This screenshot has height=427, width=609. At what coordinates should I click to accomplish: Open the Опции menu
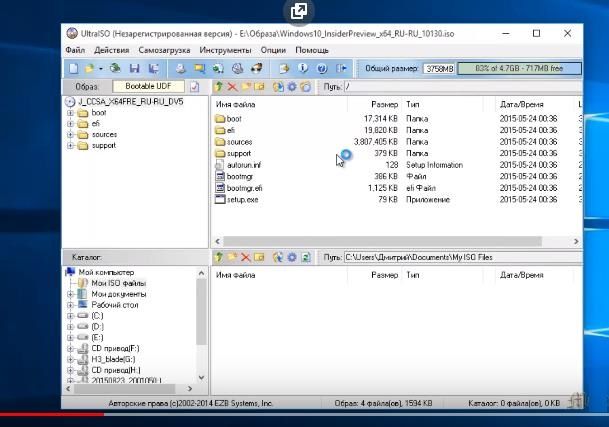point(273,50)
